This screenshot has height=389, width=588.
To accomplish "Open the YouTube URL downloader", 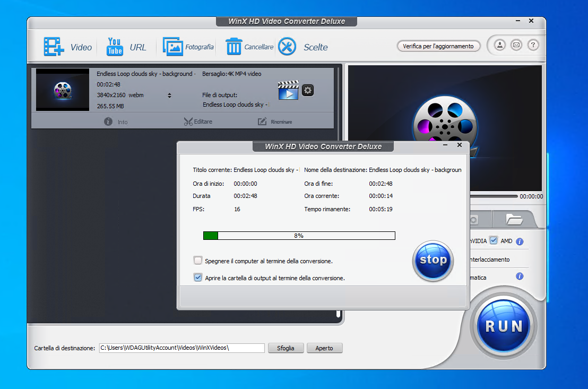I will pos(115,47).
